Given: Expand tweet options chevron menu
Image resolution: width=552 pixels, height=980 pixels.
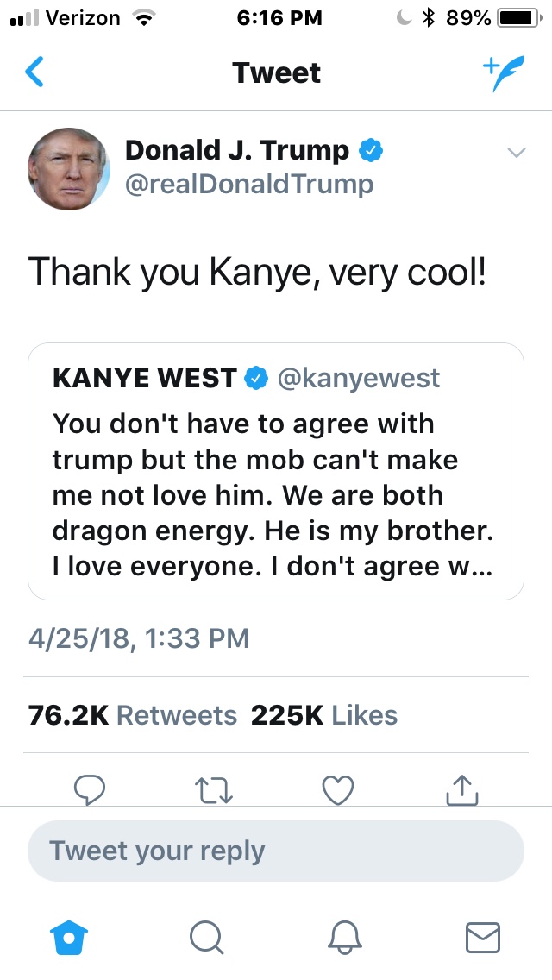Looking at the screenshot, I should click(x=516, y=153).
